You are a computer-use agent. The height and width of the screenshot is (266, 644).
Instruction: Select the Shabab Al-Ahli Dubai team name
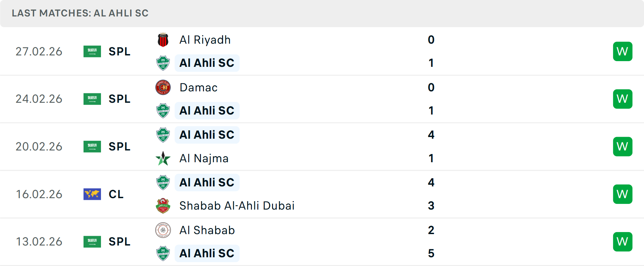click(x=236, y=206)
